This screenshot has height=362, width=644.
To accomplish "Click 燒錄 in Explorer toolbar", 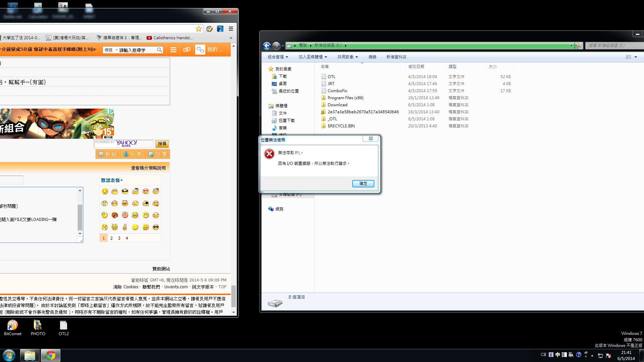I will [372, 57].
